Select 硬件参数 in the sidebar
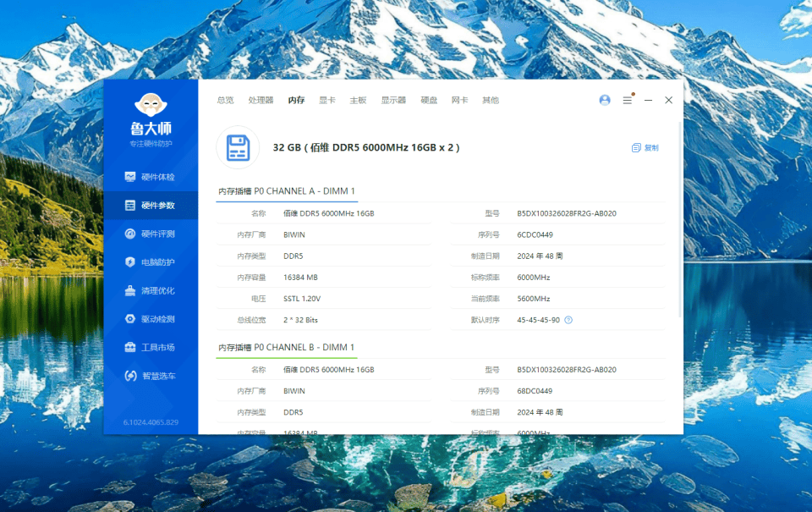The height and width of the screenshot is (512, 812). pyautogui.click(x=151, y=206)
